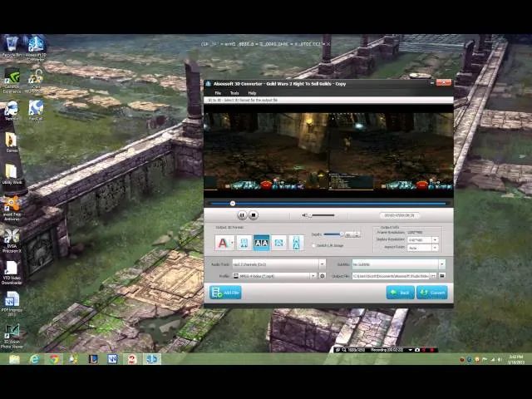This screenshot has width=532, height=399.
Task: Select Top and Bottom half-height format
Action: click(279, 243)
